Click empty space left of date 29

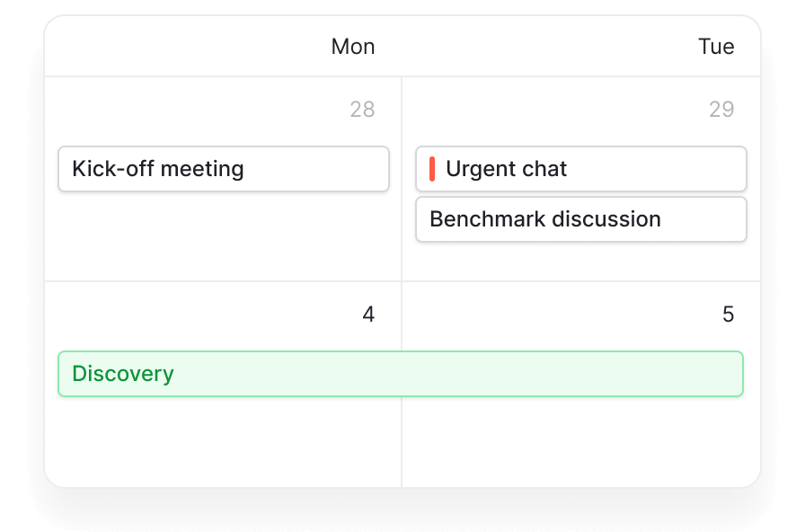click(x=557, y=110)
